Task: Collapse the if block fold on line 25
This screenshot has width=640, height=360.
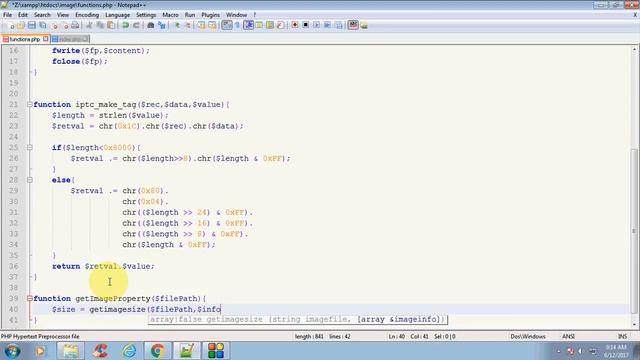Action: (29, 147)
